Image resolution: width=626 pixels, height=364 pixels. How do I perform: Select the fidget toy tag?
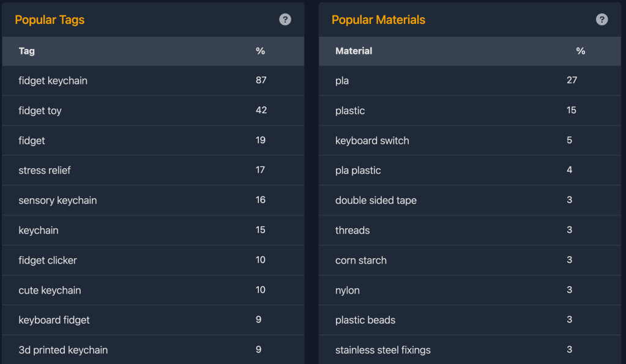pyautogui.click(x=40, y=111)
